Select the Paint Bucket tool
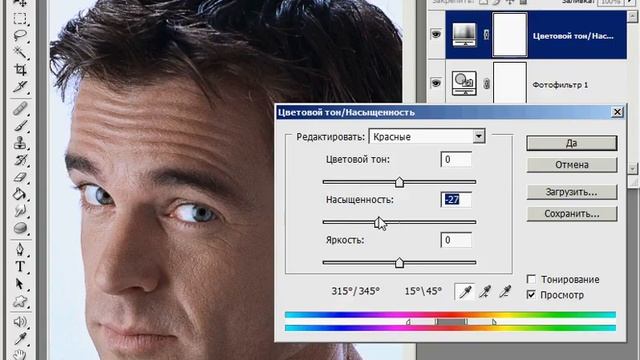640x360 pixels. pos(20,194)
